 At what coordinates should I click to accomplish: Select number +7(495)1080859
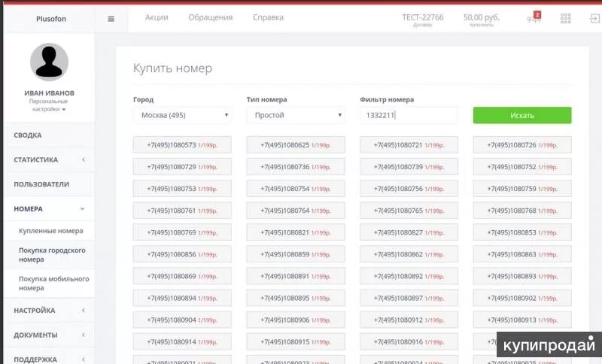click(x=296, y=254)
